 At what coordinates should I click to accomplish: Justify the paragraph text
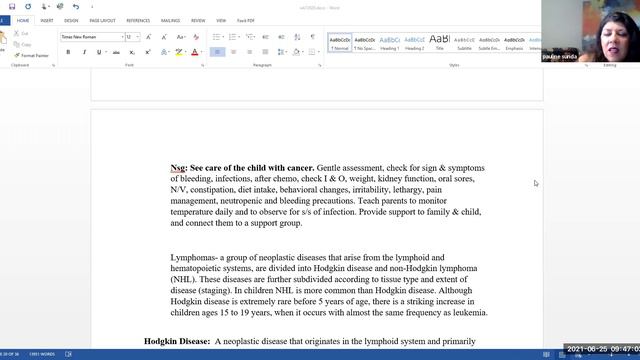265,52
